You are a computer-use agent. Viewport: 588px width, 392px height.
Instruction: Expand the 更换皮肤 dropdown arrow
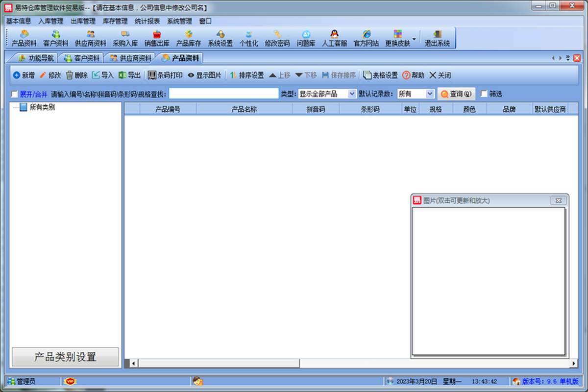414,39
